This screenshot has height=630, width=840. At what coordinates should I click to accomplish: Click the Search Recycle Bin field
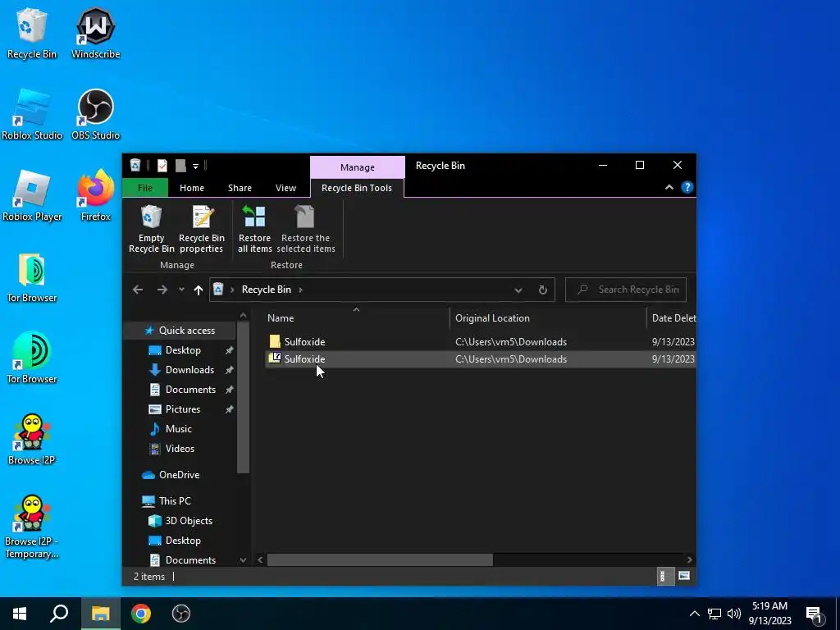626,290
